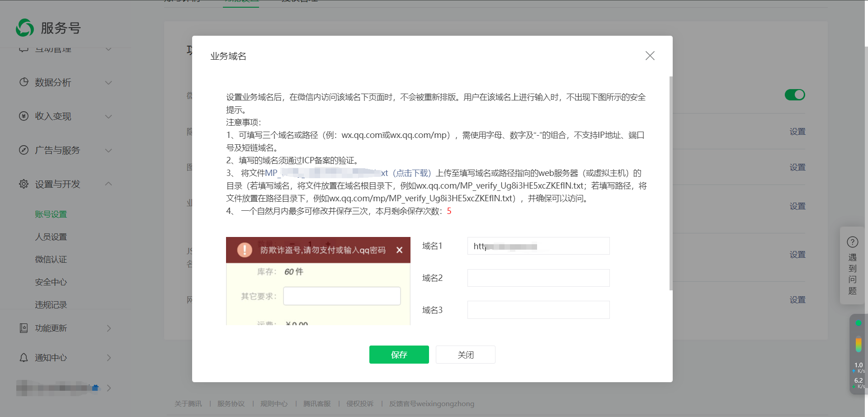Click the 关闭 button in the dialog
The width and height of the screenshot is (868, 417).
point(465,355)
